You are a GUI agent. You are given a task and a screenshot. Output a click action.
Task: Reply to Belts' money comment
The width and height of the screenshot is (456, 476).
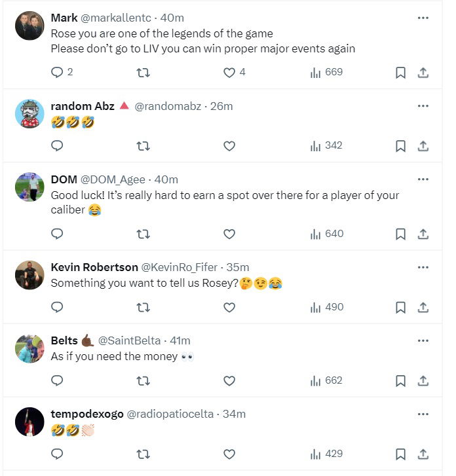click(57, 380)
